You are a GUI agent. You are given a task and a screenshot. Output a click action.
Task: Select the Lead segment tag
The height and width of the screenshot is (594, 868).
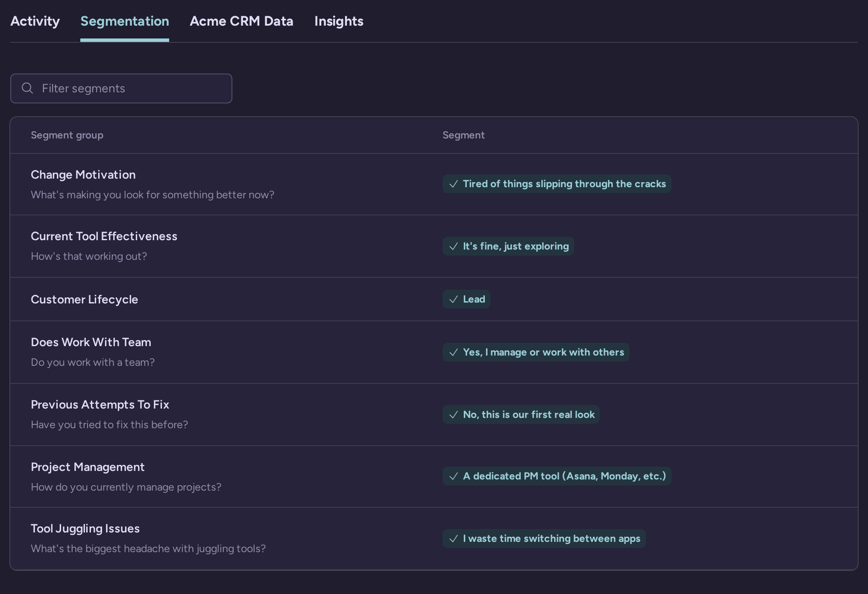[x=466, y=299]
